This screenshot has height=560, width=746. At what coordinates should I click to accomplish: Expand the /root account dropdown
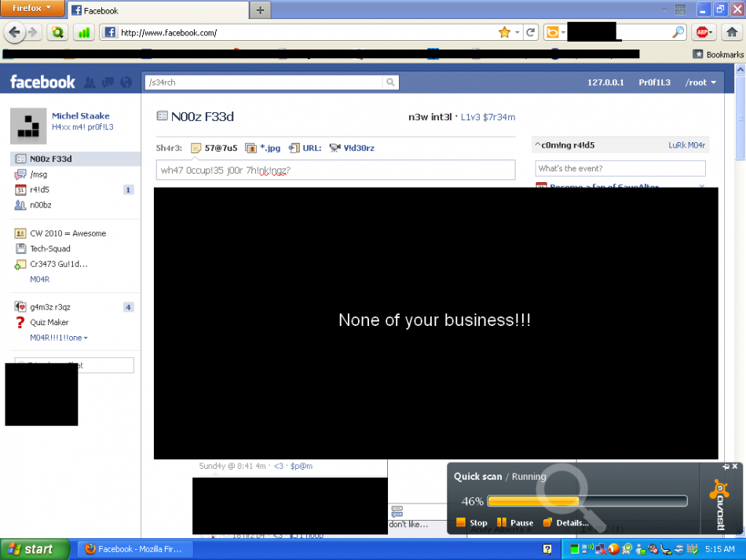(700, 82)
